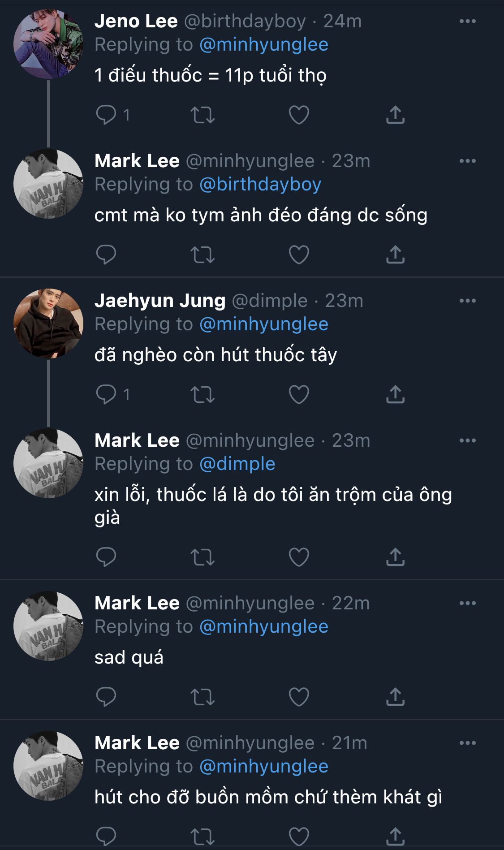Share Jaehyun Jung's tweet

(x=395, y=394)
